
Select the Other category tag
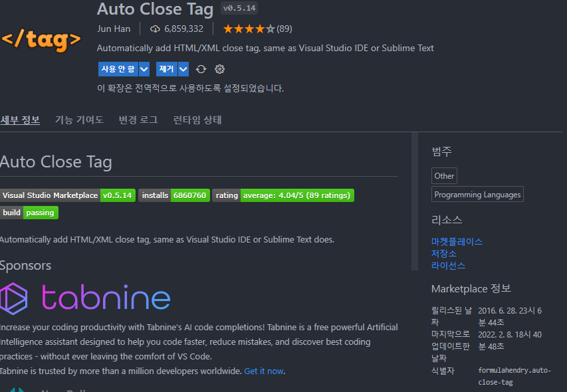pyautogui.click(x=444, y=176)
